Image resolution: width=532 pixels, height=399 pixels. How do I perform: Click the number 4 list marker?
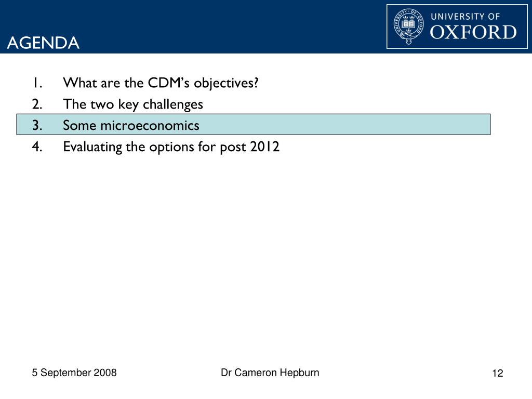point(37,147)
